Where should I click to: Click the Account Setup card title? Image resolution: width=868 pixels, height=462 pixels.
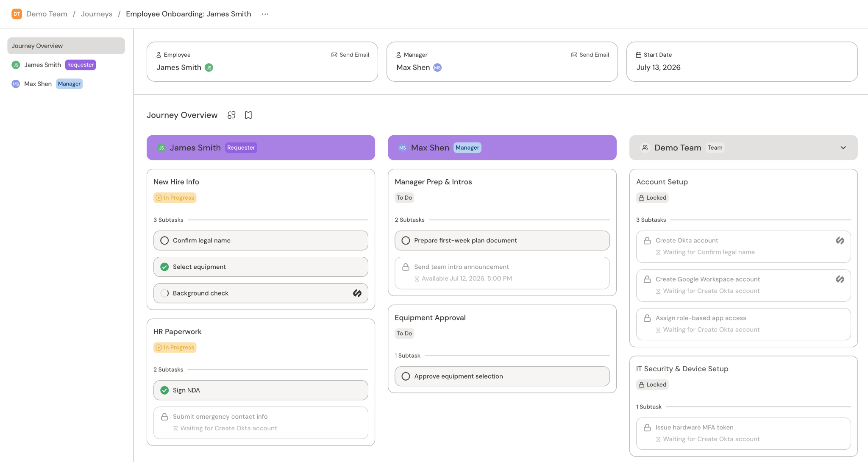point(662,182)
